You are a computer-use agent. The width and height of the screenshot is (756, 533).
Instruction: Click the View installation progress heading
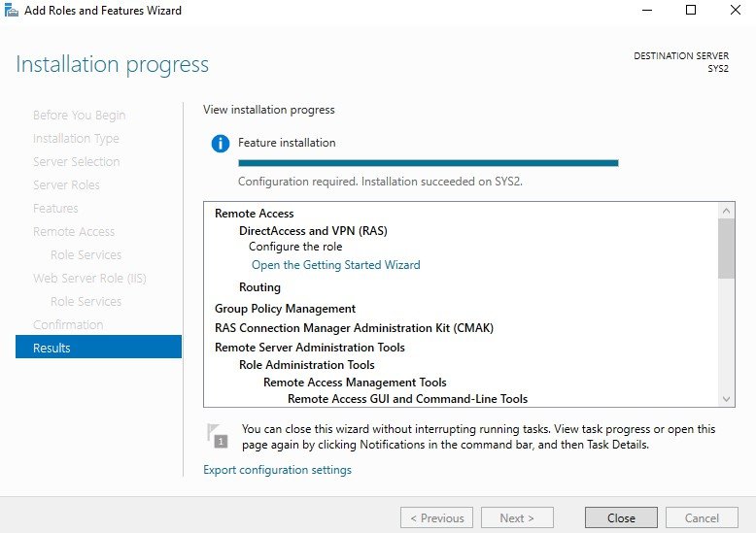pyautogui.click(x=268, y=110)
